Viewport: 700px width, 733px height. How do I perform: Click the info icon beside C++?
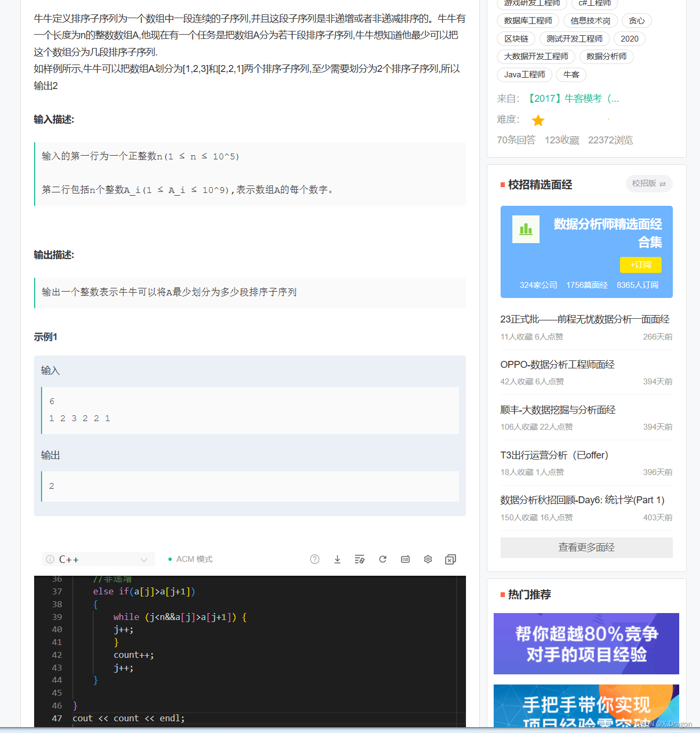tap(50, 559)
